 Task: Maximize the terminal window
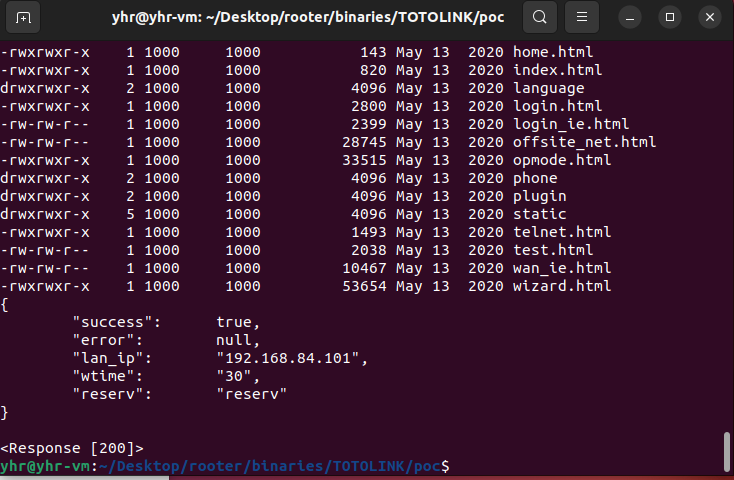670,18
